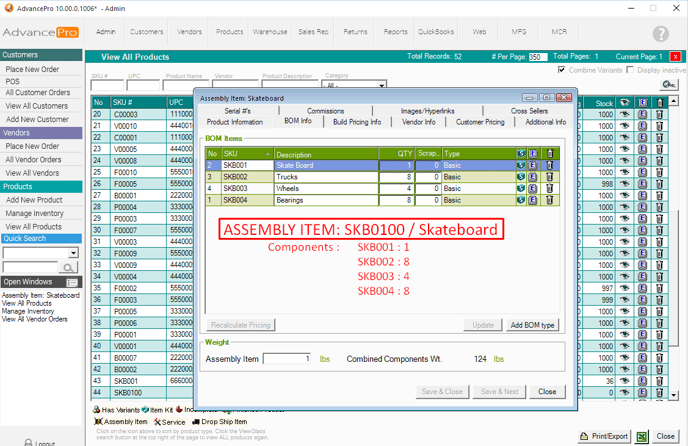Delete the Trucks BOM row via trash icon
688x446 pixels.
549,176
